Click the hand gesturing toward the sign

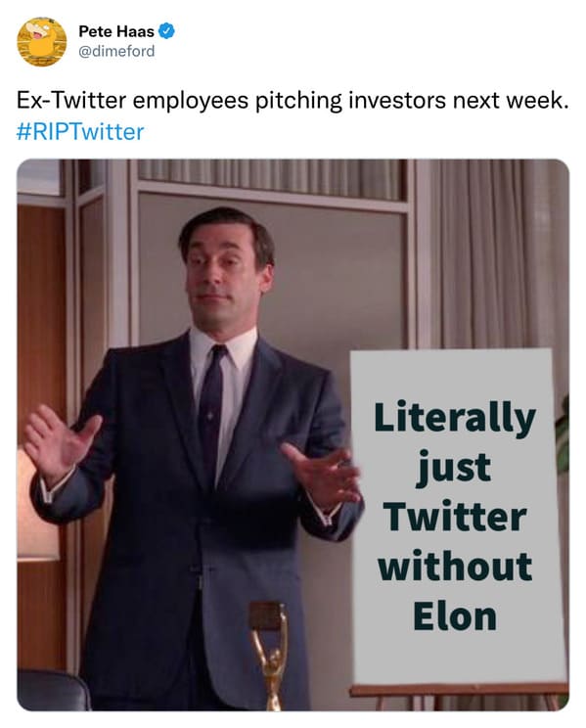point(321,474)
